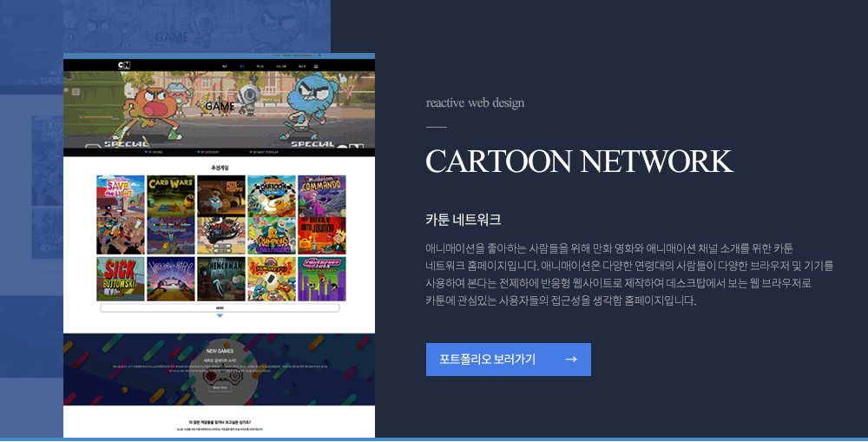Screen dimensions: 868x442
Task: Click the 카툰 네트워크 Korean heading
Action: tap(464, 220)
